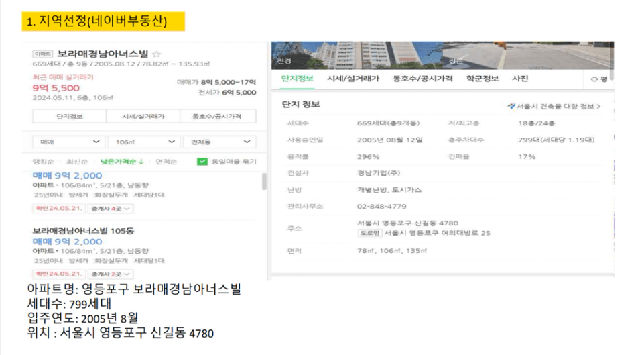Open the 106㎡ area dropdown
The height and width of the screenshot is (355, 644).
tap(144, 142)
